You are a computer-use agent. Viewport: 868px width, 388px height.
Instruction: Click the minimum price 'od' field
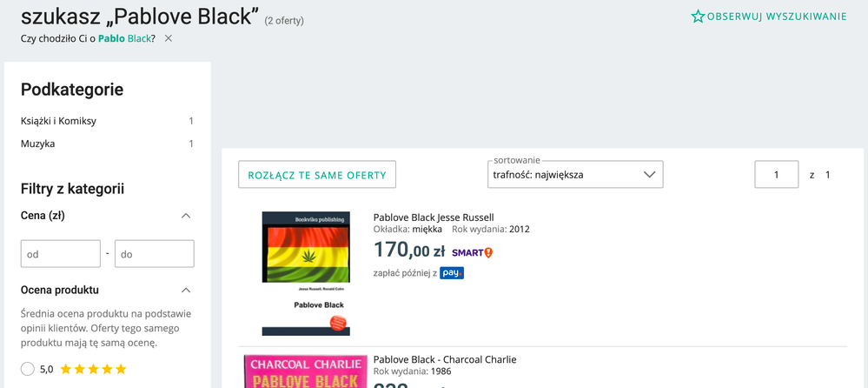[x=61, y=254]
